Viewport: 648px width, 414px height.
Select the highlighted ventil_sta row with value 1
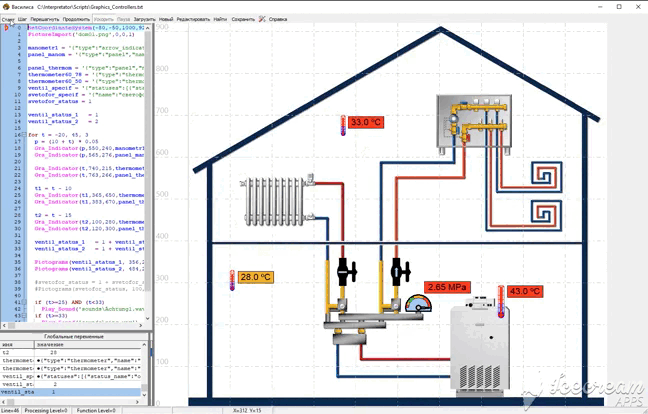[71, 392]
